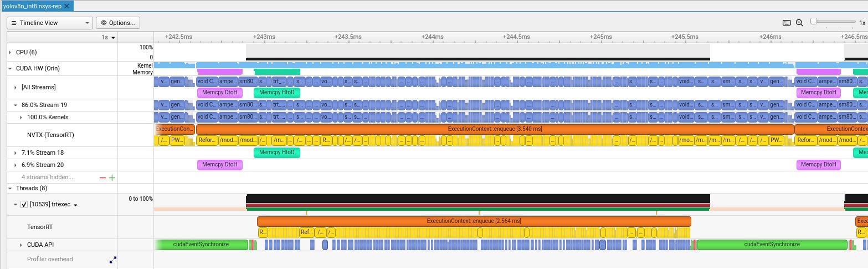Viewport: 868px width, 269px height.
Task: Open the Timeline View dropdown
Action: click(50, 23)
